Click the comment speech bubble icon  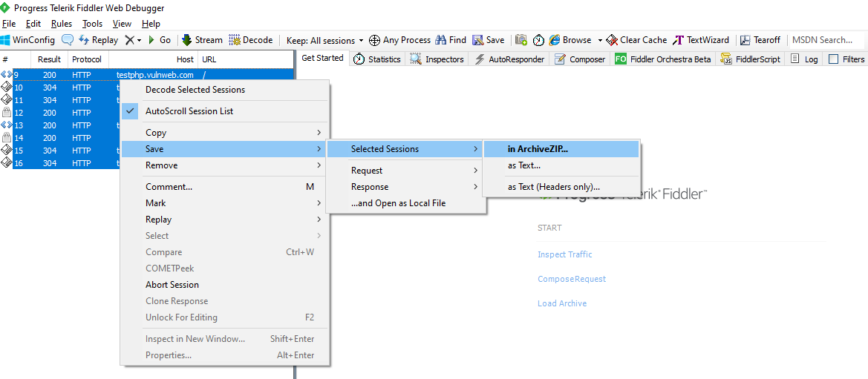(x=67, y=40)
